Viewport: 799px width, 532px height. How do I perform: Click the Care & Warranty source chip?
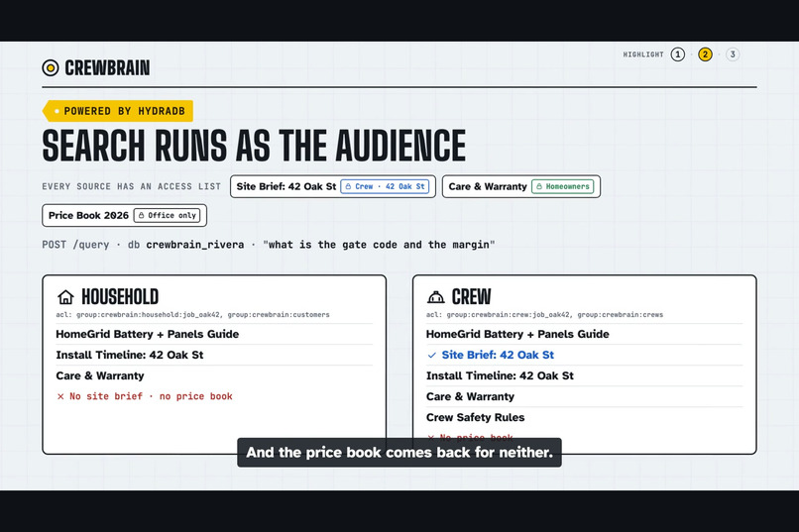tap(521, 186)
